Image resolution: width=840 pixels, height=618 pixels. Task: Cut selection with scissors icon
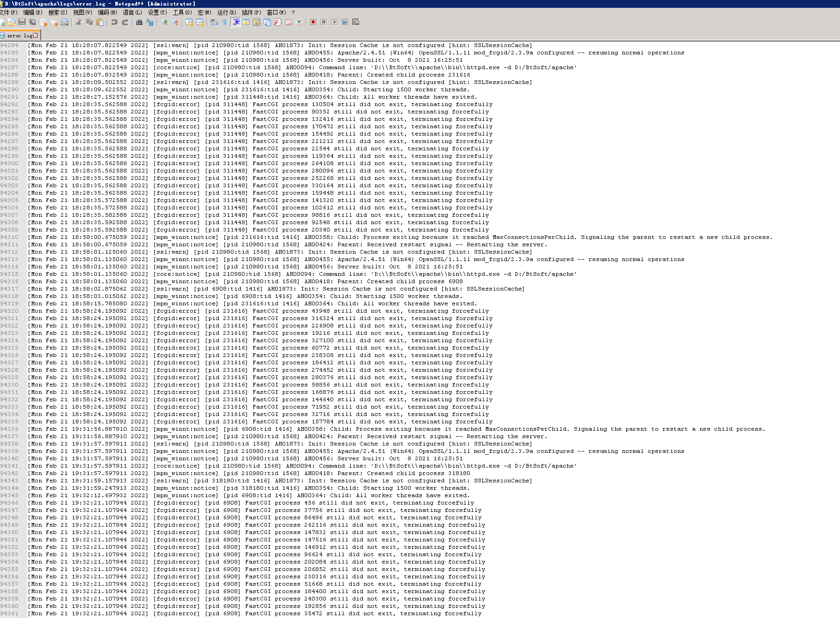(79, 22)
